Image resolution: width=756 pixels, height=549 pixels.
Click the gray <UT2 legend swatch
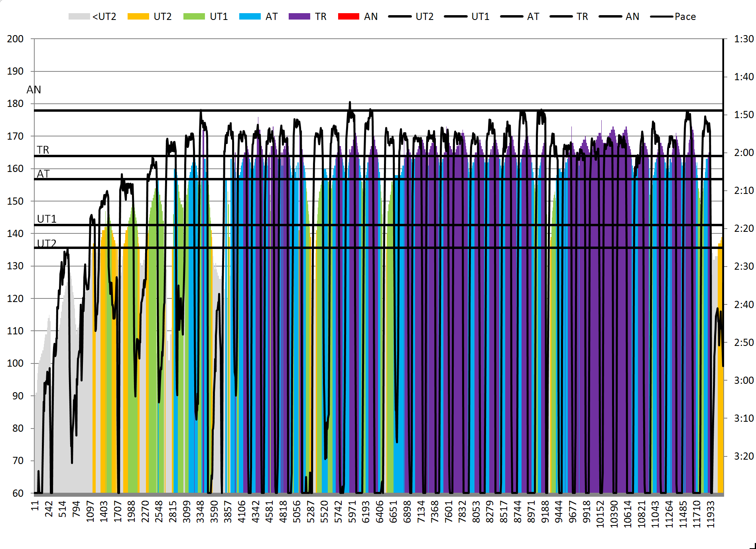[x=79, y=16]
